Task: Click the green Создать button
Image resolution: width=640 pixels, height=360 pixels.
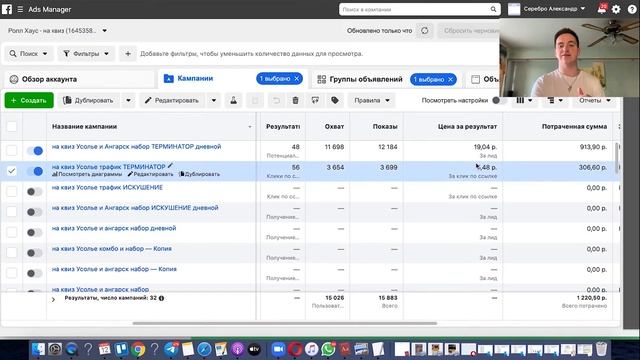Action: click(x=29, y=100)
